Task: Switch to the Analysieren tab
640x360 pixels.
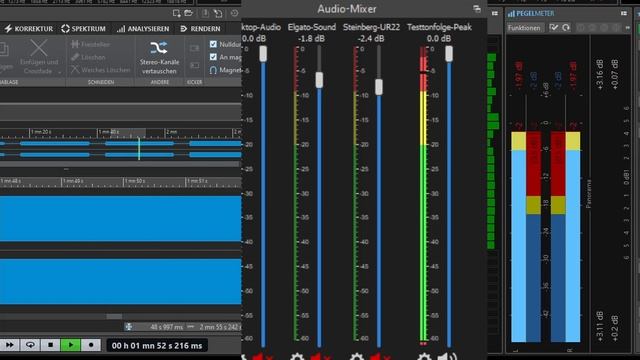Action: click(x=143, y=29)
